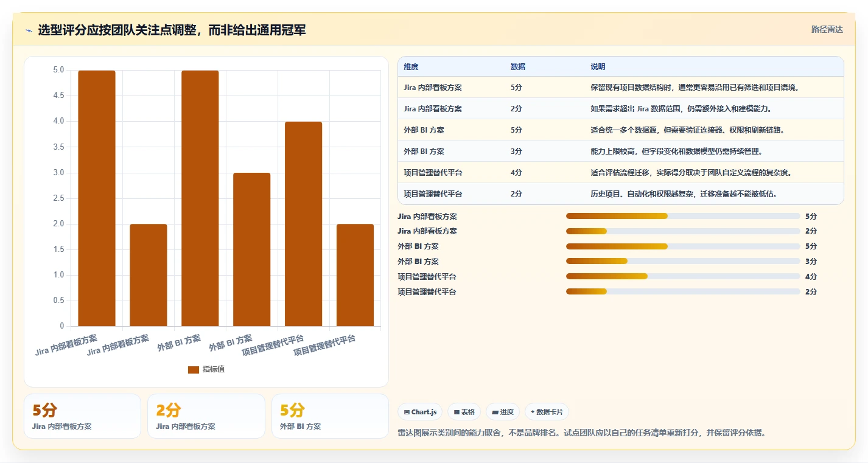Click the 4.0-high 项目管理替代平台 bar
The height and width of the screenshot is (463, 868).
[x=303, y=224]
